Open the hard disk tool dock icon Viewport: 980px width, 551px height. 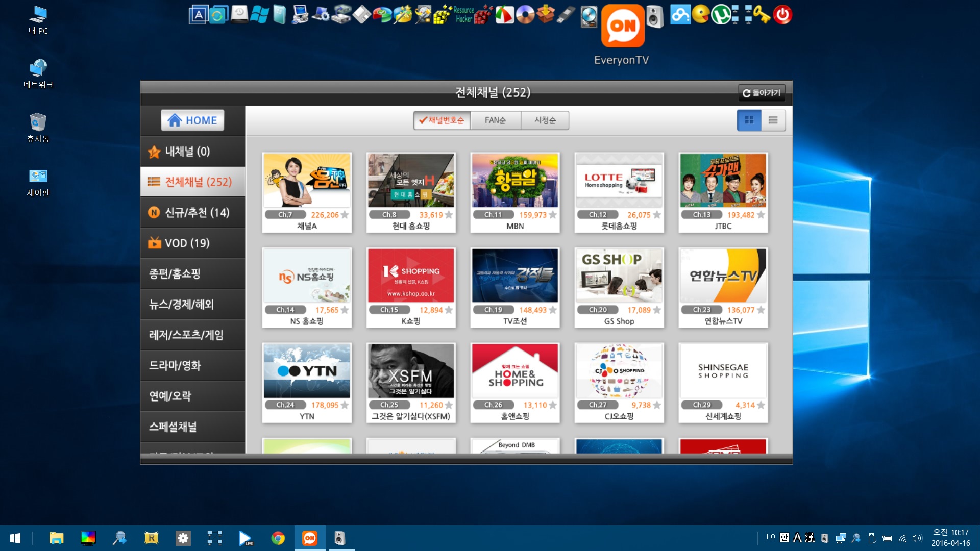click(589, 16)
